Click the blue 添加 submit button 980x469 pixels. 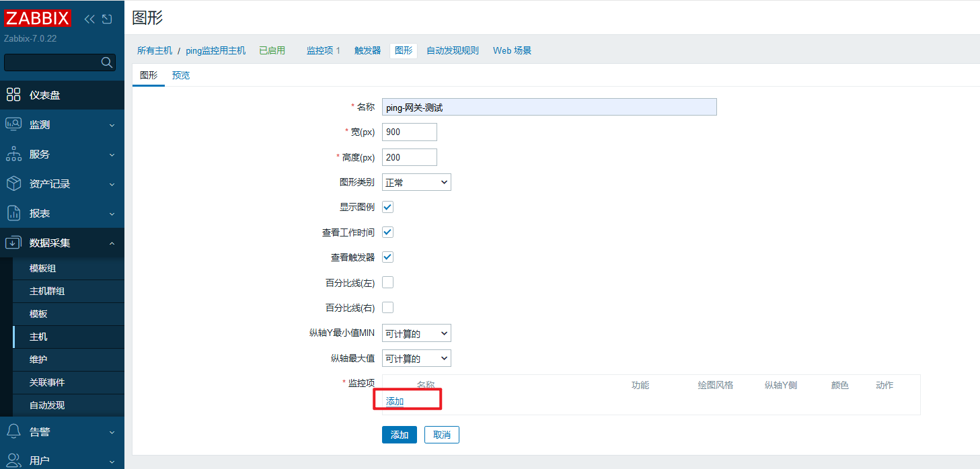[x=400, y=435]
